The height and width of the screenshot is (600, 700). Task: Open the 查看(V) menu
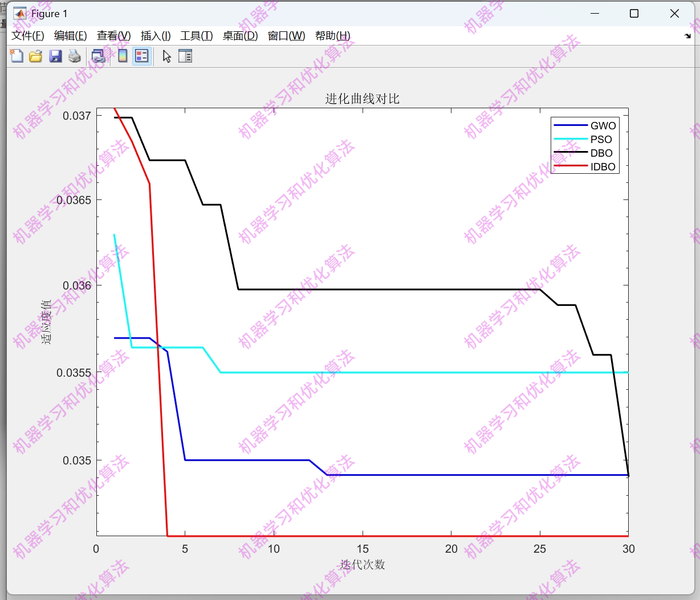[x=114, y=36]
